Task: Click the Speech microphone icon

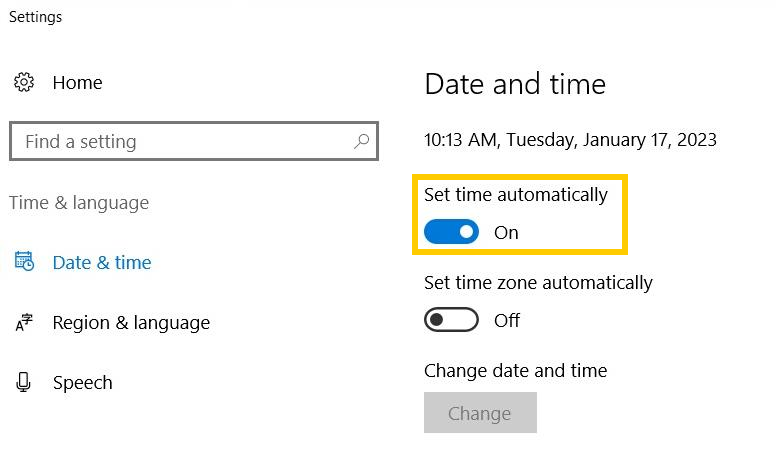Action: (23, 382)
